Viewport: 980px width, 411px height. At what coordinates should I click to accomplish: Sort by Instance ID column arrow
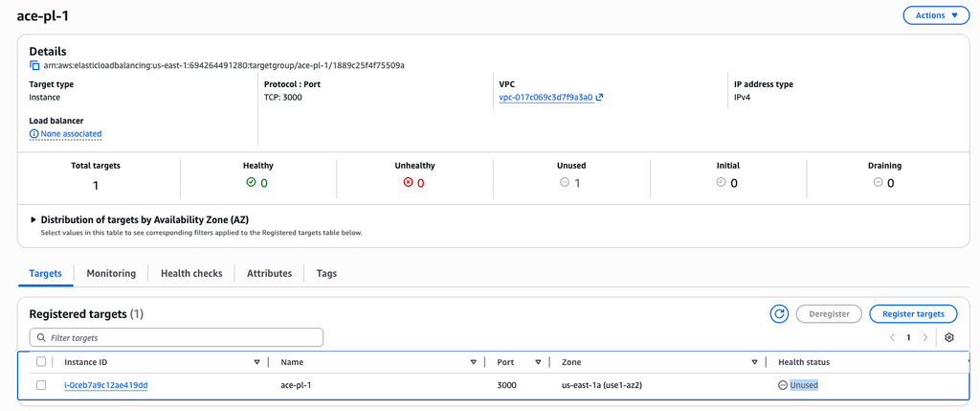pos(256,362)
